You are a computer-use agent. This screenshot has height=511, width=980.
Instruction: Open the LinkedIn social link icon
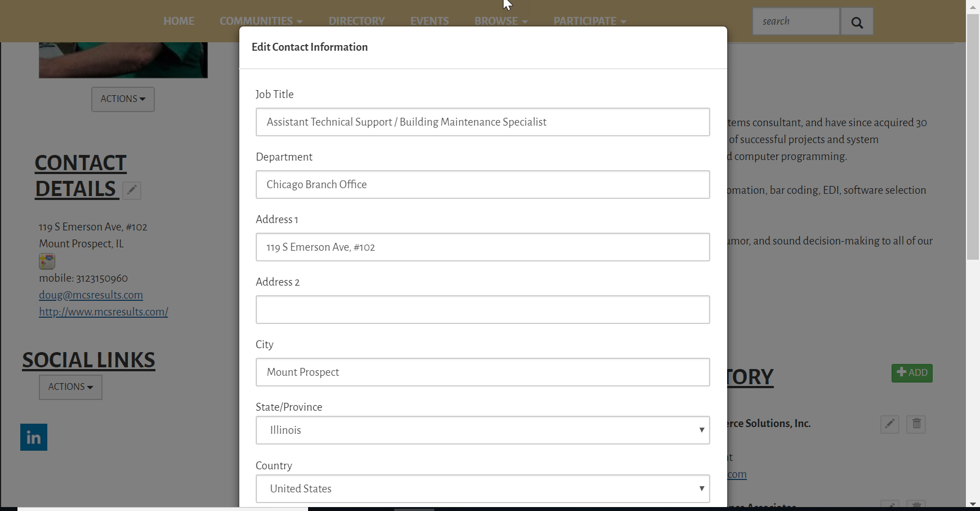pos(34,437)
